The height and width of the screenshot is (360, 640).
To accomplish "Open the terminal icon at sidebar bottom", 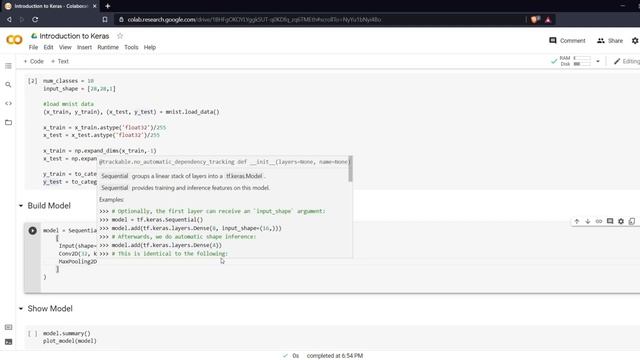I will [8, 342].
